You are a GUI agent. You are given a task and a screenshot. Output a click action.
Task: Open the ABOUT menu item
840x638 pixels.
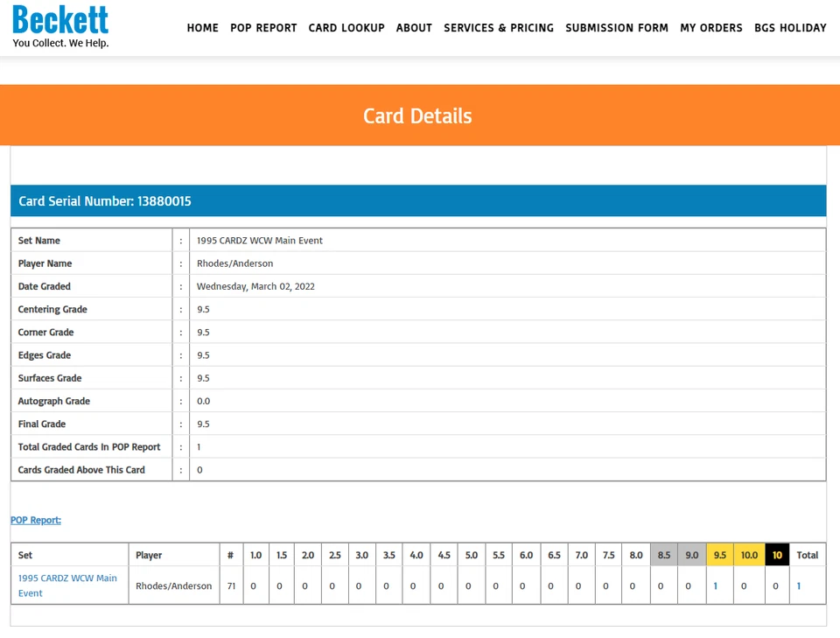pos(414,28)
